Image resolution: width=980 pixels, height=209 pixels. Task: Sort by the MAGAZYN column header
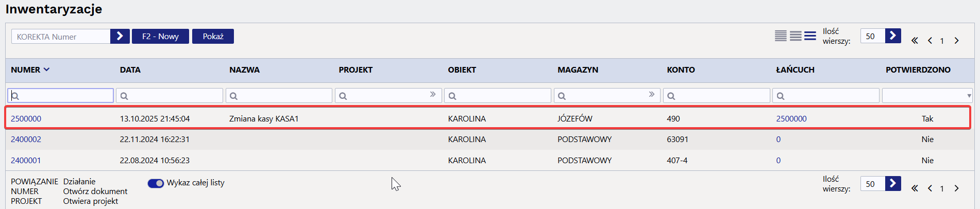tap(578, 70)
